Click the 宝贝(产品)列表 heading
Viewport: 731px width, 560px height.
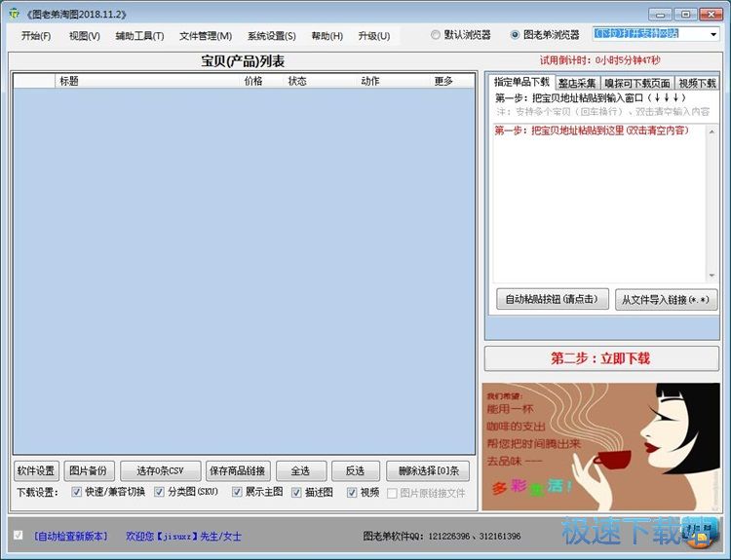243,61
